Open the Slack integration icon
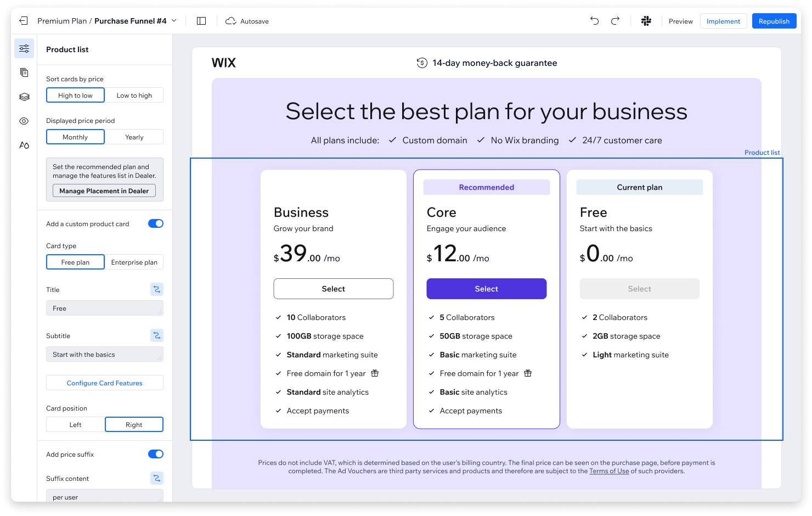This screenshot has height=516, width=812. tap(646, 21)
